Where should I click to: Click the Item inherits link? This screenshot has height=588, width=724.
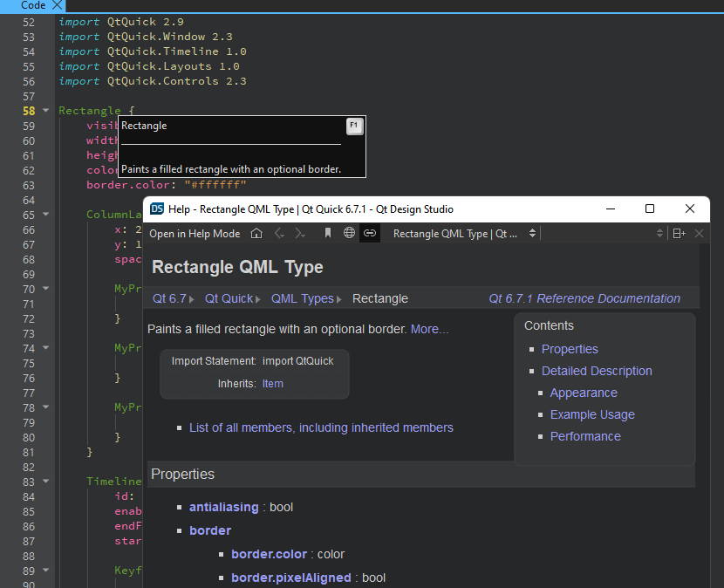[x=272, y=383]
